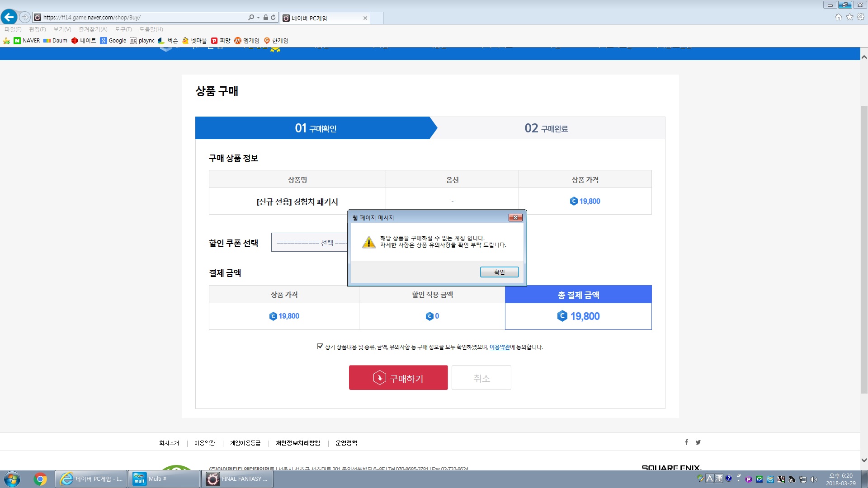Click the Twitter icon in footer
This screenshot has height=488, width=868.
pos(698,442)
